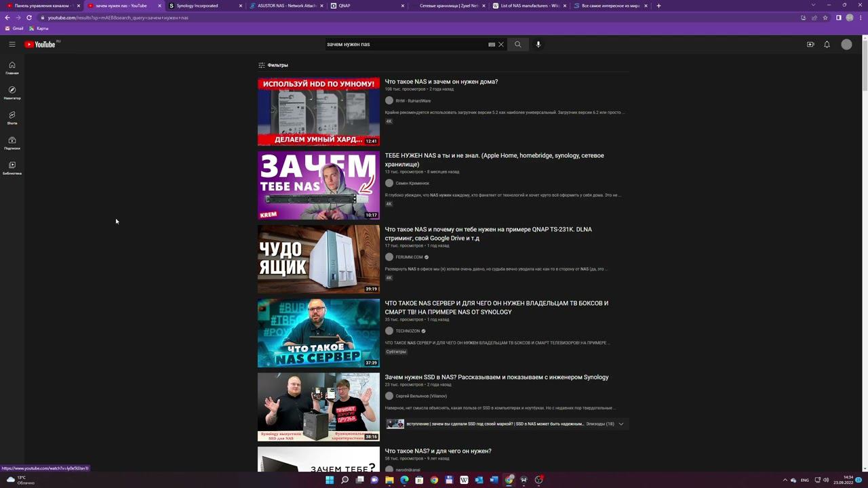Click the ENG language indicator in tray

pos(805,480)
